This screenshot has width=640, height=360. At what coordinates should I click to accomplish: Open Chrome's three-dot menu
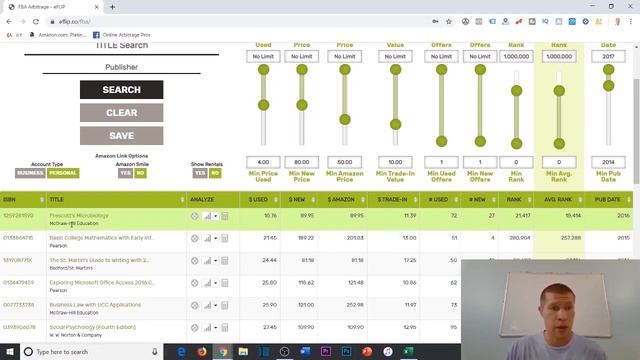point(631,22)
